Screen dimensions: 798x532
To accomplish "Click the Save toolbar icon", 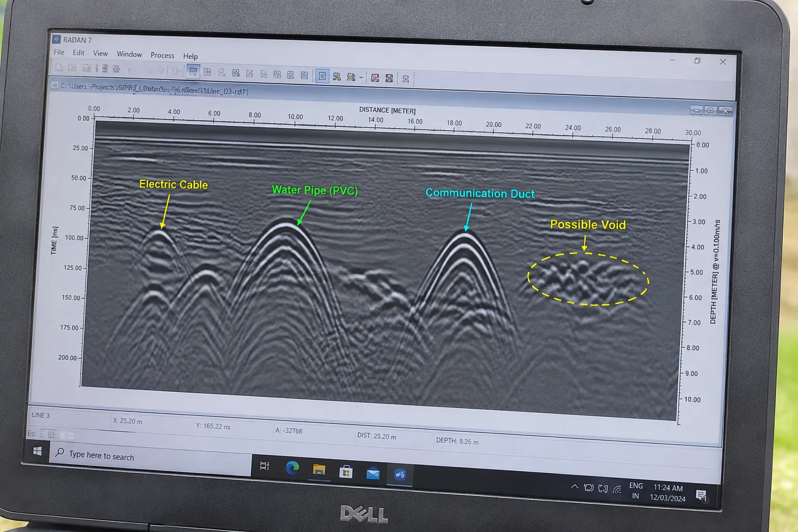I will point(86,69).
